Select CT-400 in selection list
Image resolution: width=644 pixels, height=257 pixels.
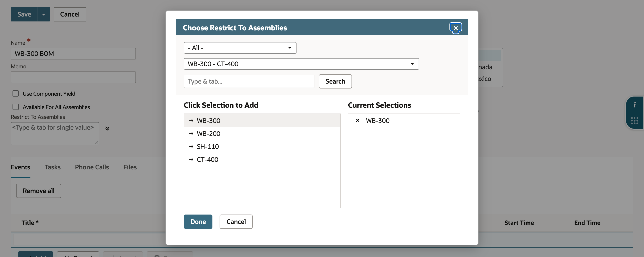click(262, 159)
